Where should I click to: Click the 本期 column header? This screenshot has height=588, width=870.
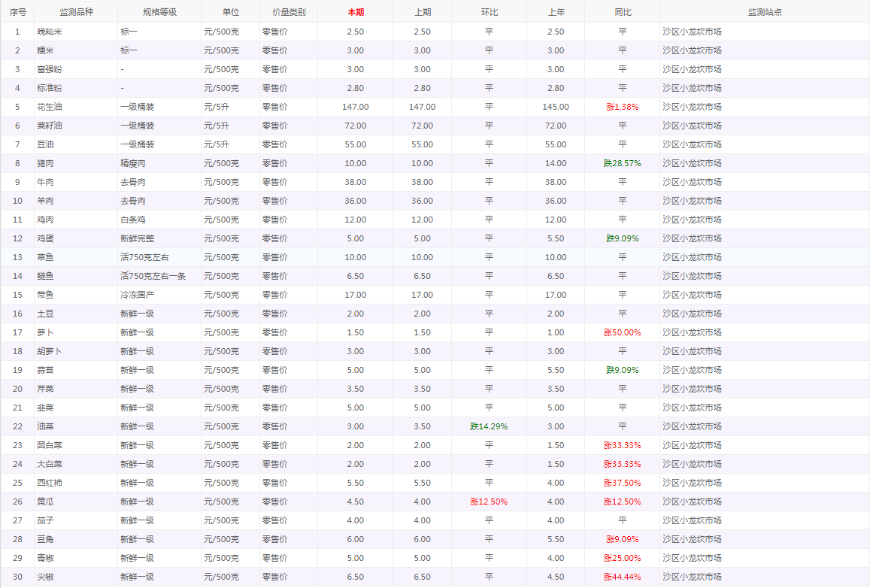click(355, 12)
